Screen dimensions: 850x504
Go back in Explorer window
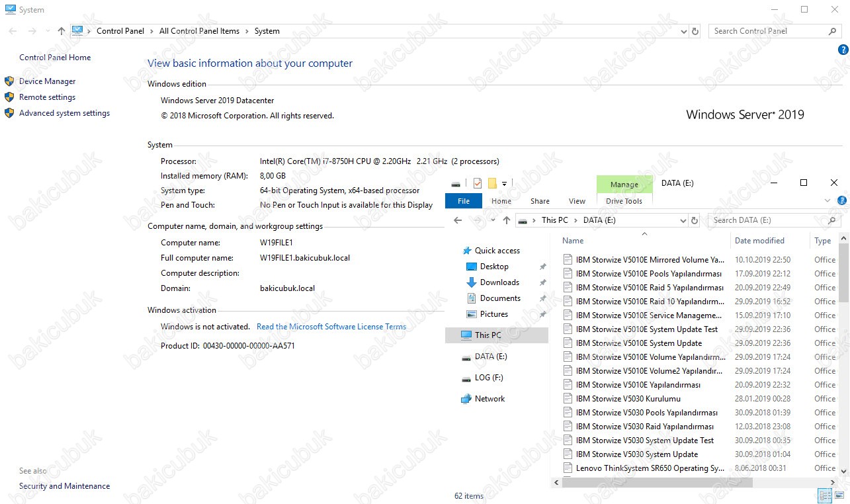pyautogui.click(x=458, y=220)
